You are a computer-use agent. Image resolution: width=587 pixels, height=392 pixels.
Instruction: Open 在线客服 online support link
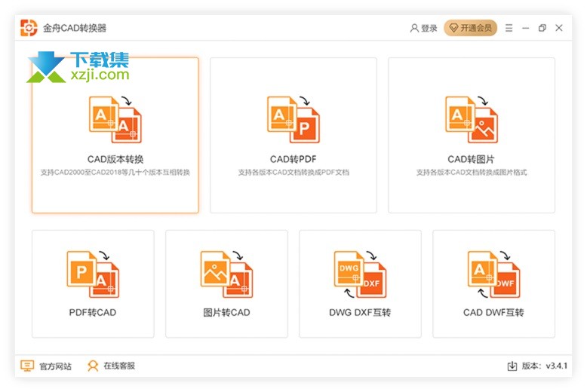coord(119,366)
